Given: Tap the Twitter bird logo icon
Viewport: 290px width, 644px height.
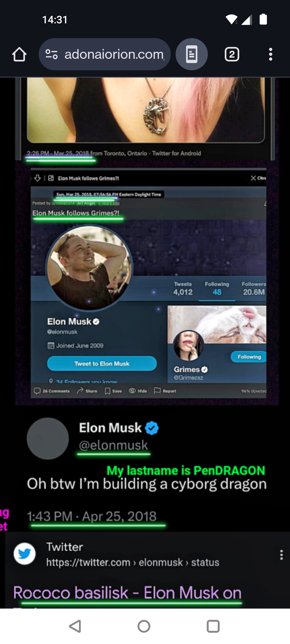Looking at the screenshot, I should 24,554.
